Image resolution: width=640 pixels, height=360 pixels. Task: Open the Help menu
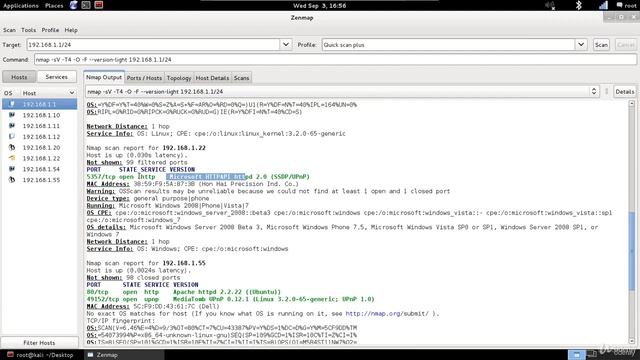(x=71, y=30)
